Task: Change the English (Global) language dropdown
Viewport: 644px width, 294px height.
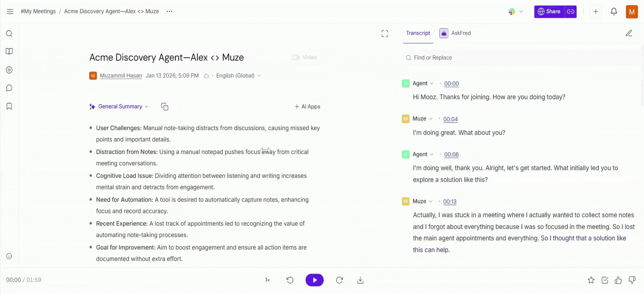Action: (238, 76)
